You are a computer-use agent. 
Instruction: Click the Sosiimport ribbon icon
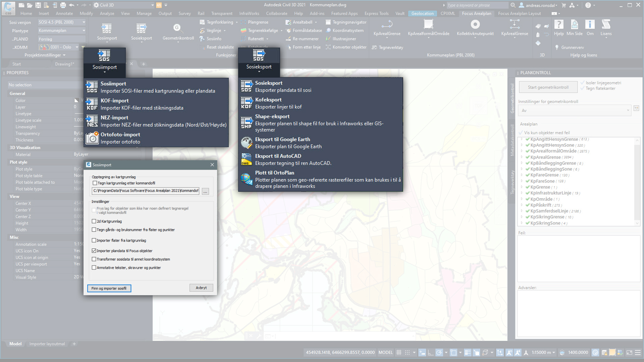tap(107, 28)
